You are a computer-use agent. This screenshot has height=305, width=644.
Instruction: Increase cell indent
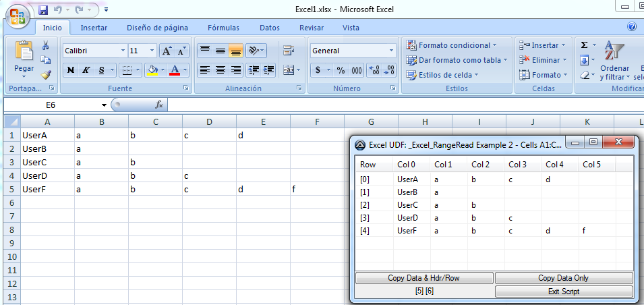coord(268,70)
